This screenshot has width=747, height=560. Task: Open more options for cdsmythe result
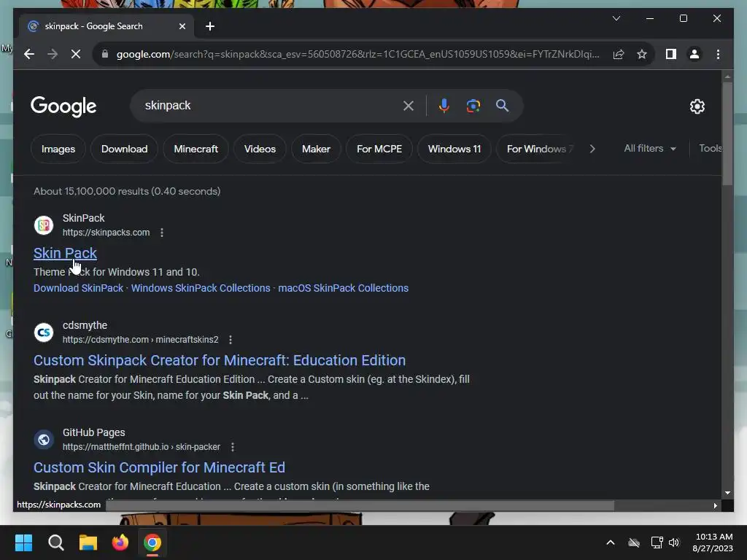point(231,340)
